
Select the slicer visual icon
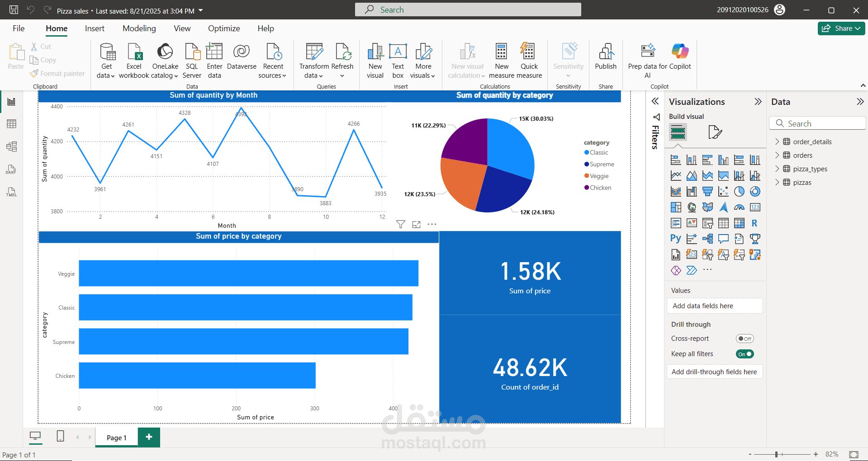coord(707,223)
